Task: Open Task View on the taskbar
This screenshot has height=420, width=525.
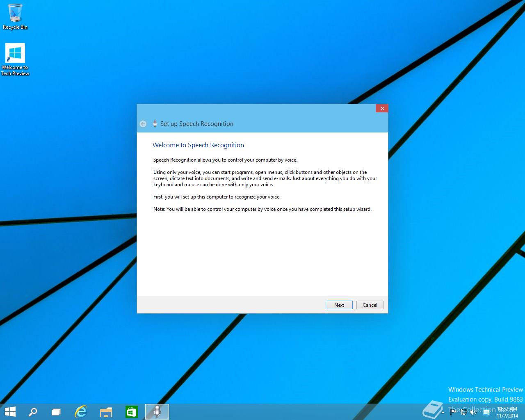Action: coord(56,411)
